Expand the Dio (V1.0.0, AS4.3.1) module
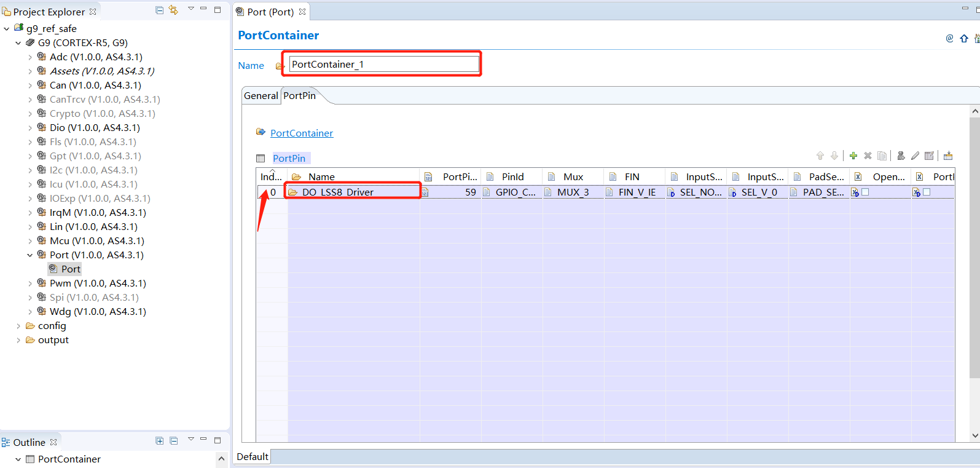980x468 pixels. pos(30,127)
